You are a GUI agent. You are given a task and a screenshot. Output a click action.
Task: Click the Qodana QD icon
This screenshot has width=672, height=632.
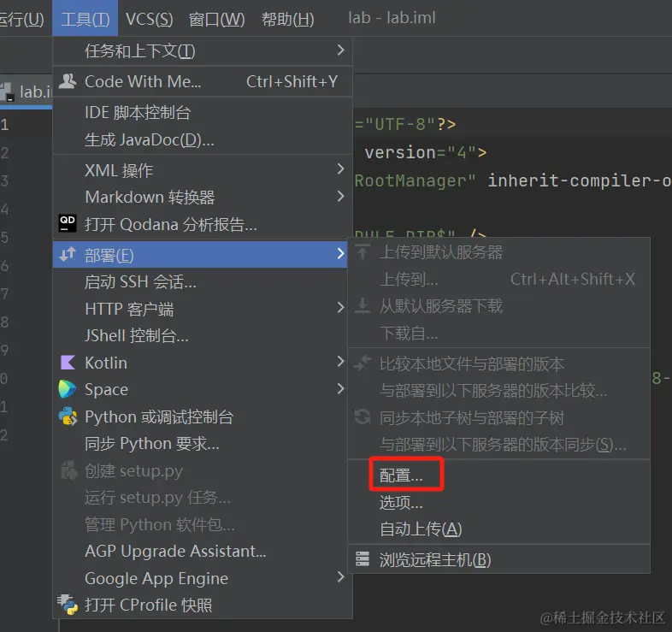pyautogui.click(x=68, y=223)
